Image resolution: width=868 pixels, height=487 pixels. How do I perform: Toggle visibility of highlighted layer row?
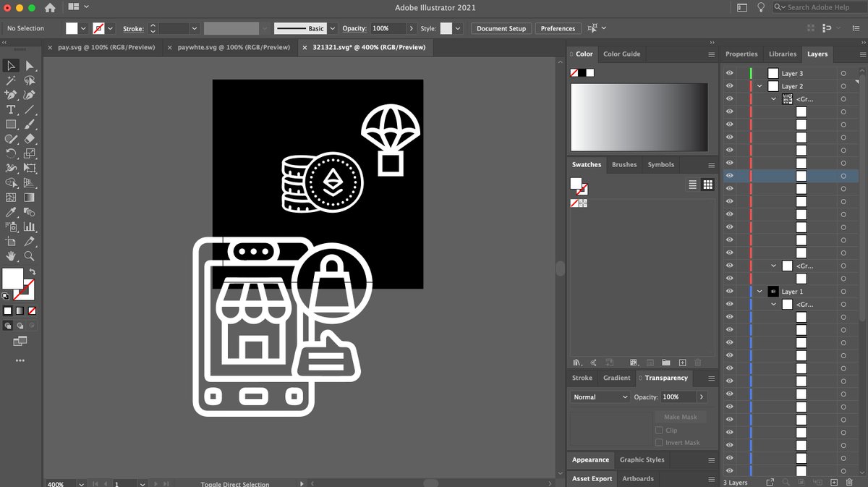click(x=729, y=176)
